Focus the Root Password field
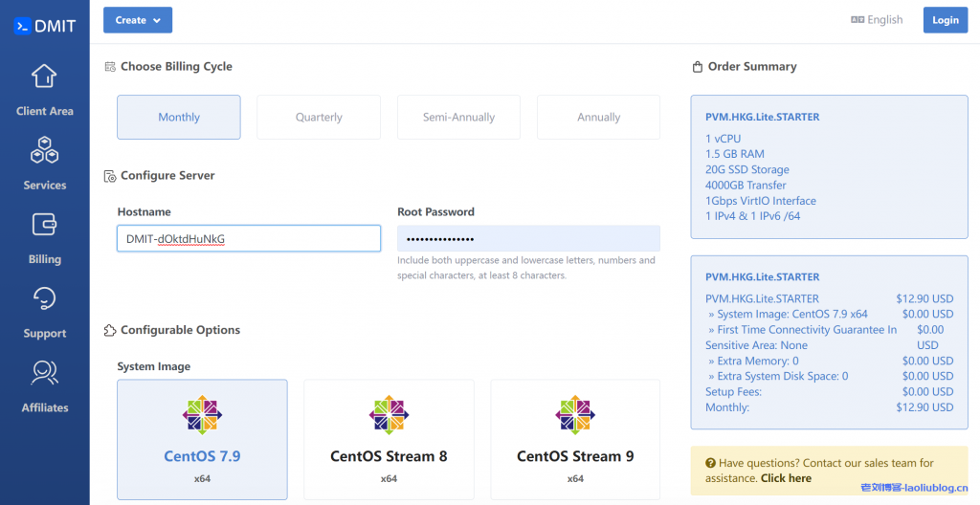Screen dimensions: 980x505 click(528, 238)
